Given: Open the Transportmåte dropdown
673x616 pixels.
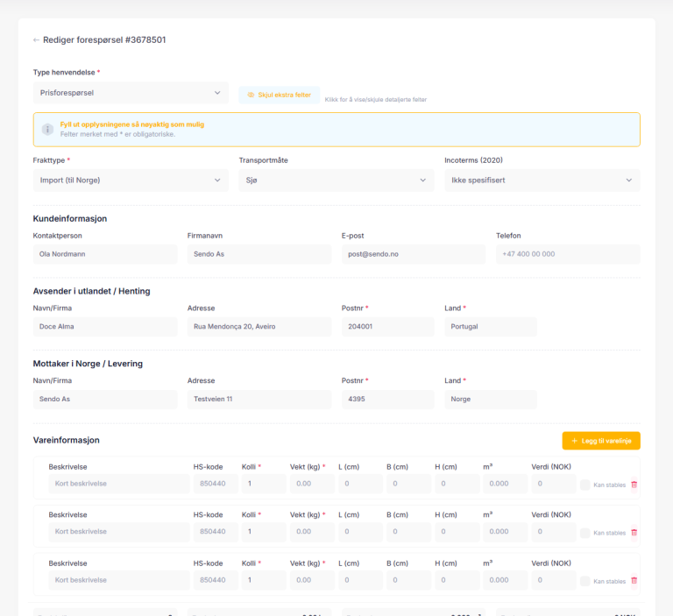Looking at the screenshot, I should click(336, 181).
